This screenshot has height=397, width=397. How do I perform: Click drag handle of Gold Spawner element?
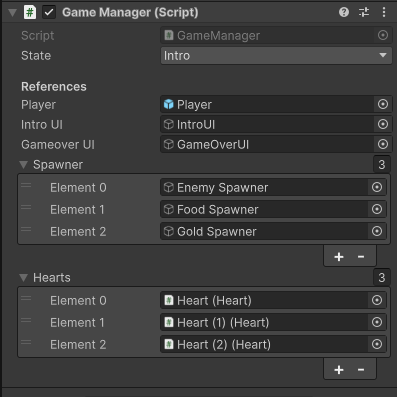26,229
